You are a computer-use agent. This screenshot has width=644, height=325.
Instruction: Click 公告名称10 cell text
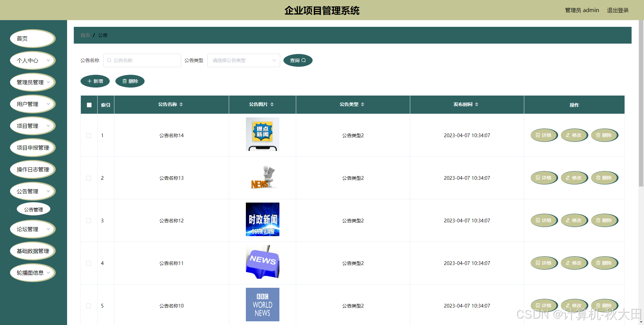[x=171, y=306]
